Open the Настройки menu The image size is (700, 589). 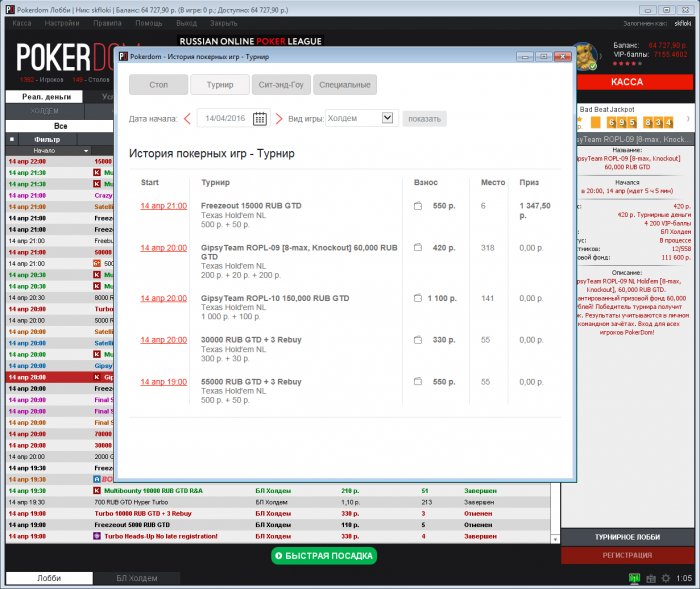62,23
